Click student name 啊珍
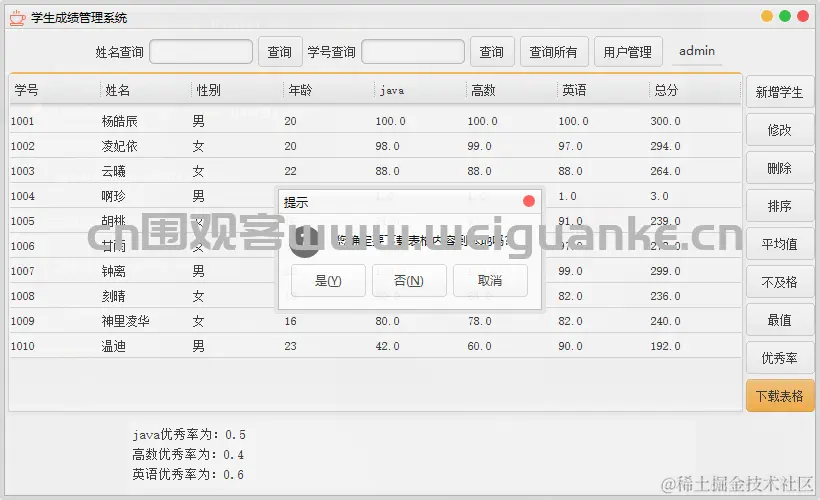 tap(113, 196)
